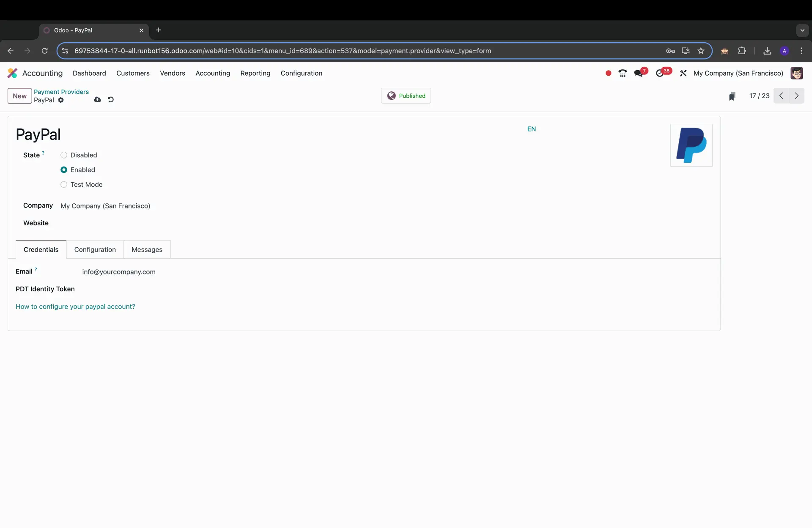Select the Disabled state radio
Viewport: 812px width, 528px height.
64,155
